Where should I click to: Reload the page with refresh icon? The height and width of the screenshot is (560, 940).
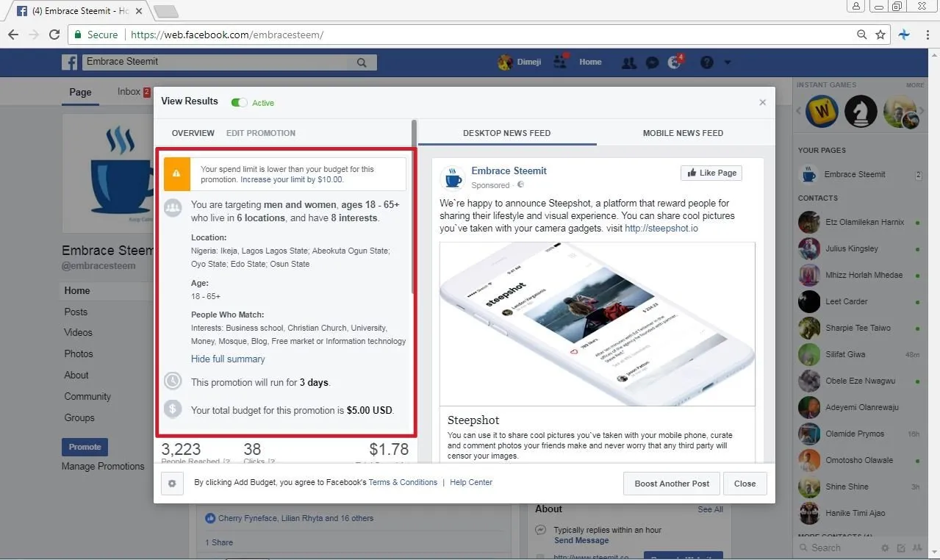coord(54,35)
